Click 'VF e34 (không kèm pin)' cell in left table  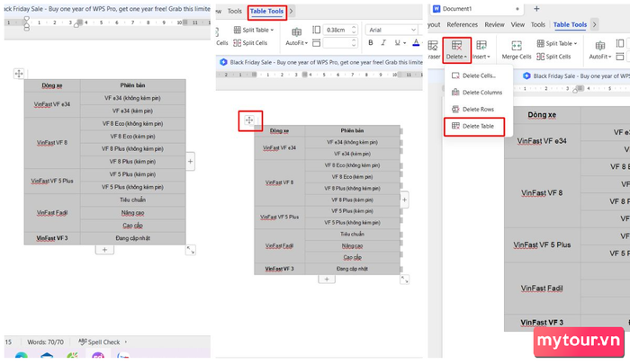pos(132,98)
